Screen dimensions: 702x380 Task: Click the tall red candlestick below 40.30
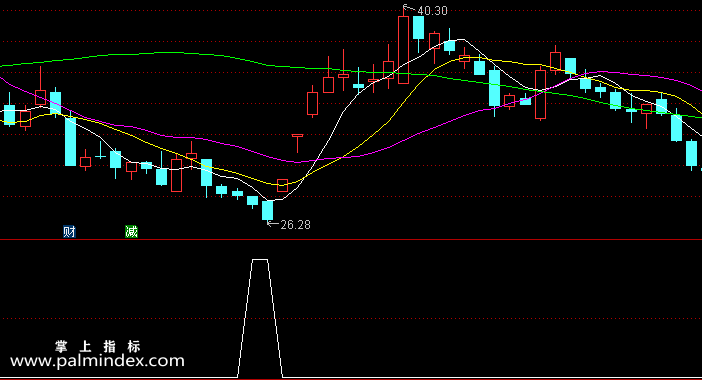click(x=403, y=50)
